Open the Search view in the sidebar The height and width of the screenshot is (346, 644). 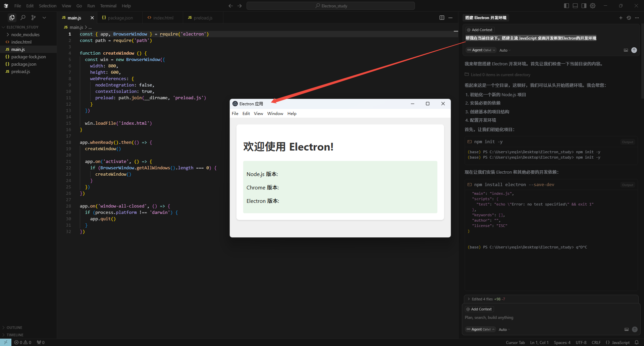click(23, 17)
